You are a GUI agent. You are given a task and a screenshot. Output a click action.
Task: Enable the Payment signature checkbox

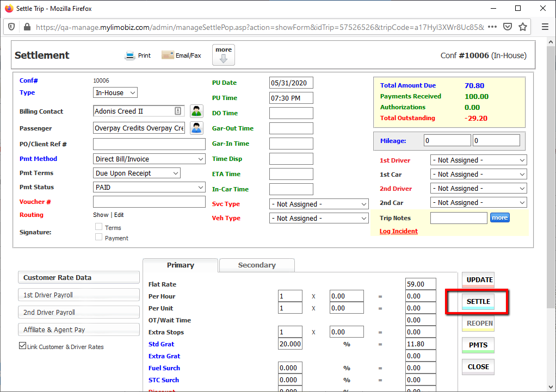click(99, 237)
